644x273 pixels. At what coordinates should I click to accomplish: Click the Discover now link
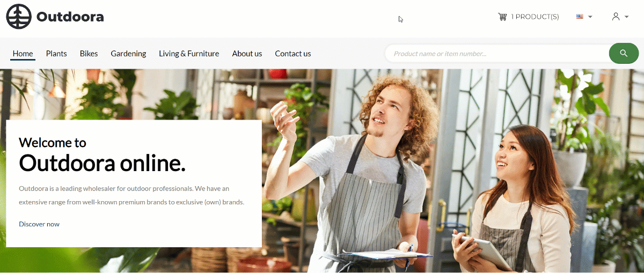tap(39, 224)
